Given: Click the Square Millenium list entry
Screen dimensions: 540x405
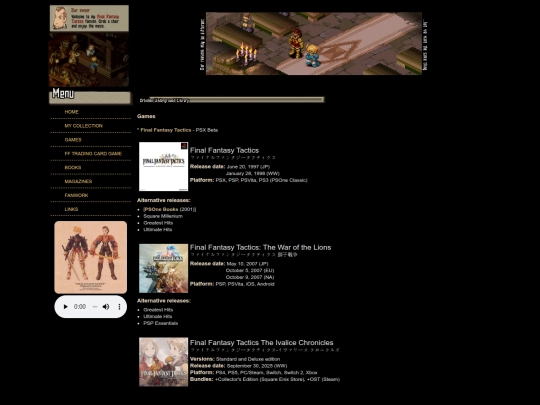Looking at the screenshot, I should [x=163, y=216].
